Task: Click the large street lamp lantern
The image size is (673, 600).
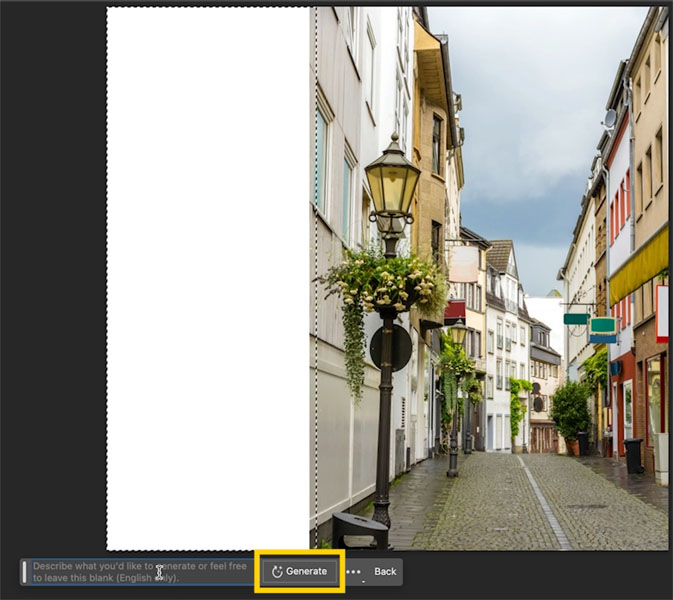Action: [392, 180]
